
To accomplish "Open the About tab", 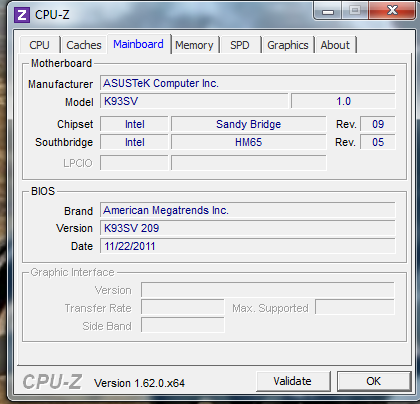I will [x=335, y=45].
